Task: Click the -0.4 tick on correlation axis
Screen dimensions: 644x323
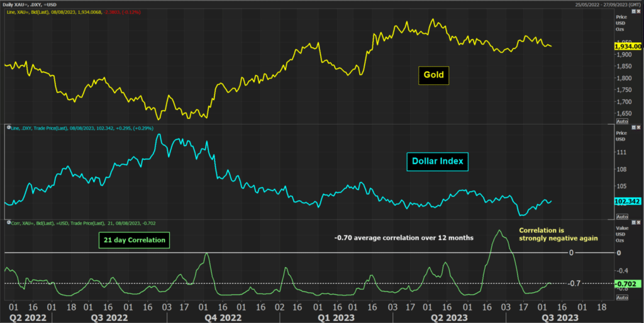Action: [x=622, y=270]
